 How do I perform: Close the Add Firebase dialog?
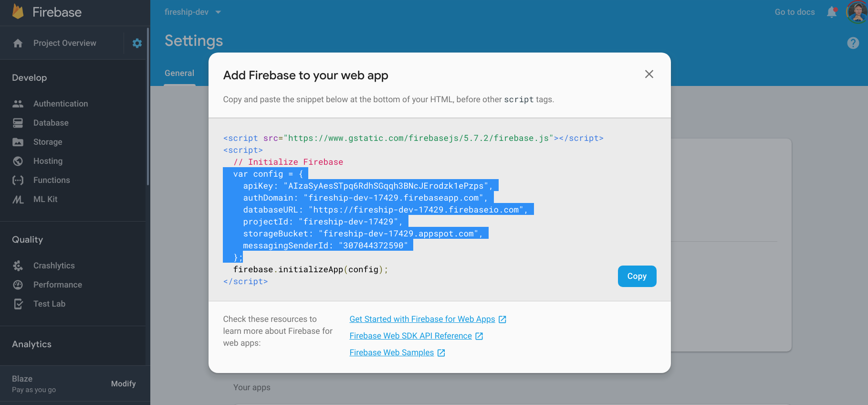click(x=649, y=74)
